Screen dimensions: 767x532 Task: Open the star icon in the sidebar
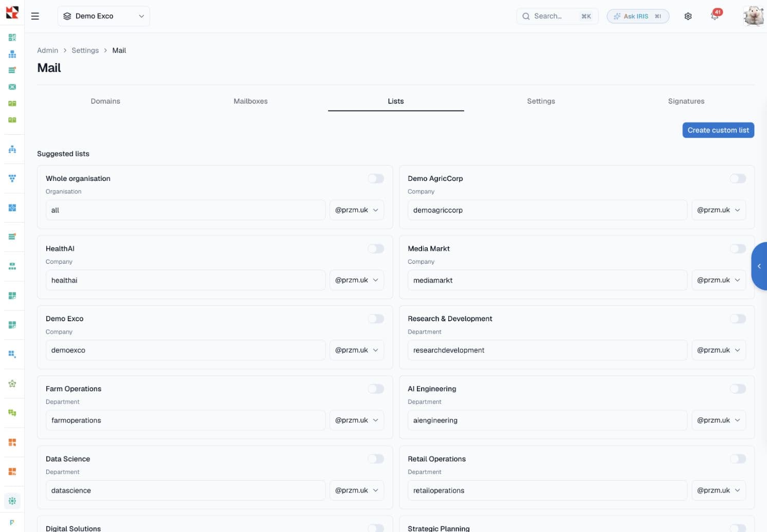(x=12, y=383)
